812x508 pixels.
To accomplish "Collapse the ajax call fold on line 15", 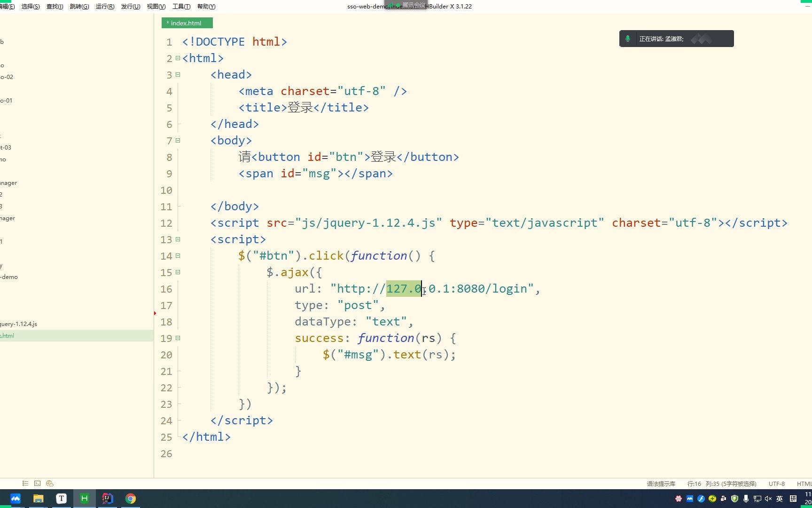I will click(x=178, y=272).
